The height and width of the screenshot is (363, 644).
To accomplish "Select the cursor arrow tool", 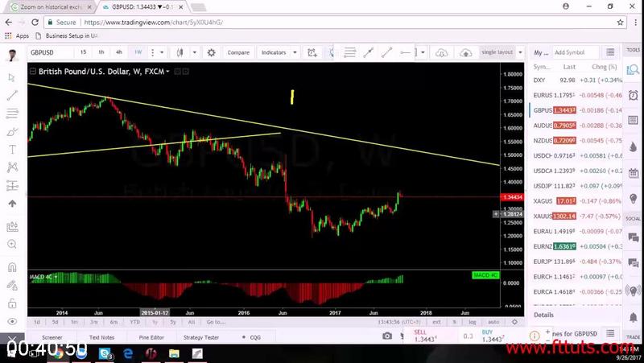I will pos(12,77).
